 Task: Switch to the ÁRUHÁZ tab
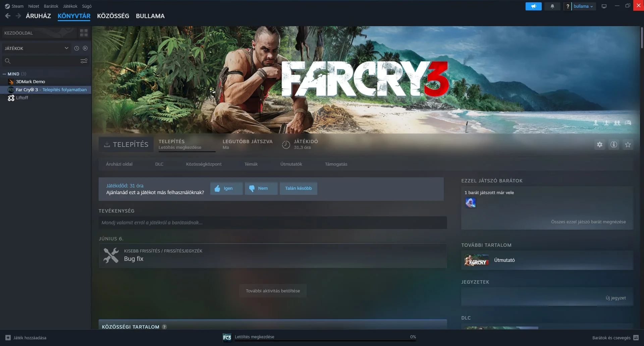coord(38,16)
